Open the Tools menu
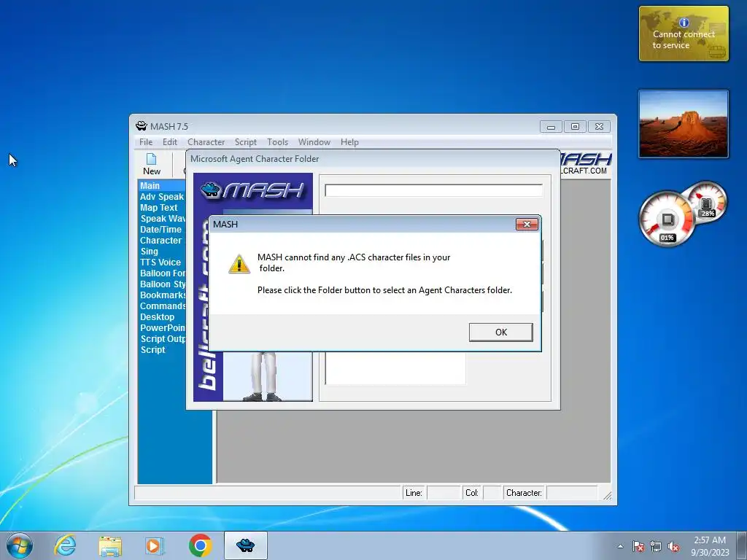Image resolution: width=747 pixels, height=560 pixels. [277, 142]
